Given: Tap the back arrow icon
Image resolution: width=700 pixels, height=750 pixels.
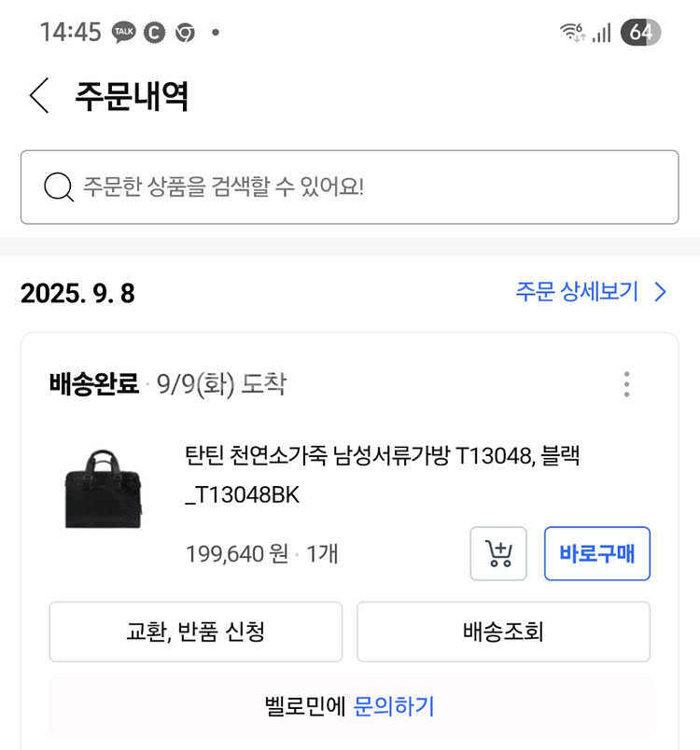Looking at the screenshot, I should pos(39,96).
